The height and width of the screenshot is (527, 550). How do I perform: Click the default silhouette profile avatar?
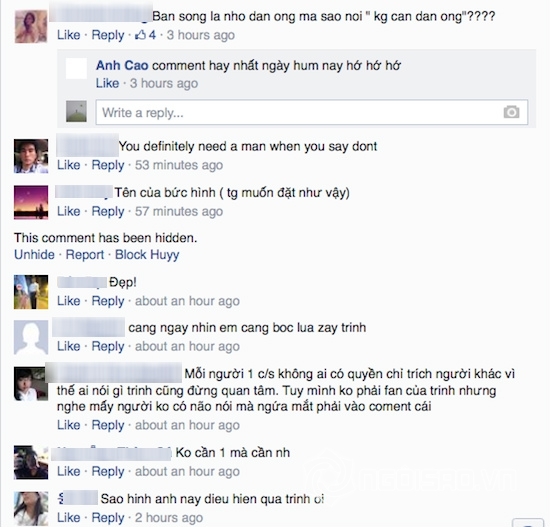pyautogui.click(x=31, y=337)
